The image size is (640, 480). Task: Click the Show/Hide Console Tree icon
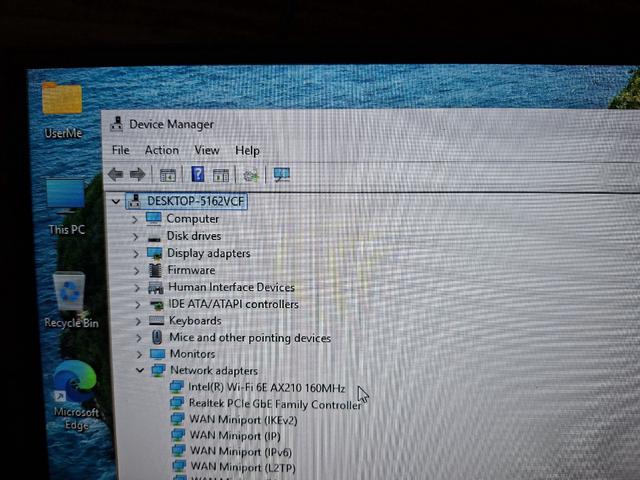coord(167,175)
